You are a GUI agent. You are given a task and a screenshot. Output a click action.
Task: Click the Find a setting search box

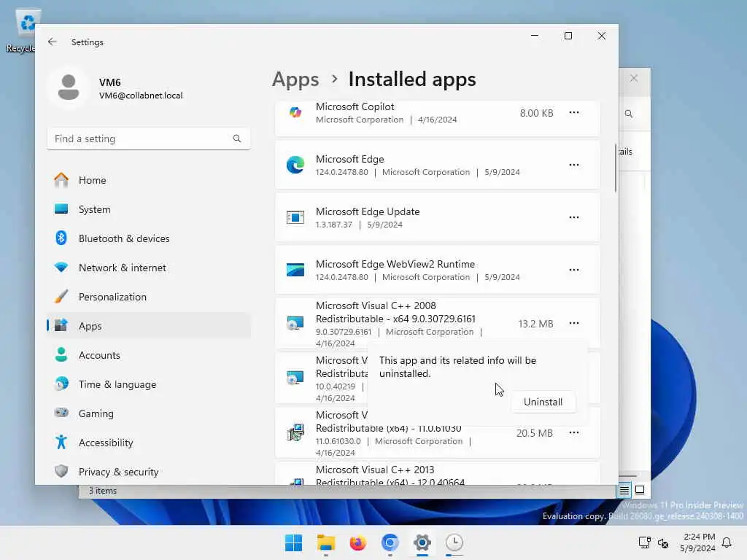149,139
